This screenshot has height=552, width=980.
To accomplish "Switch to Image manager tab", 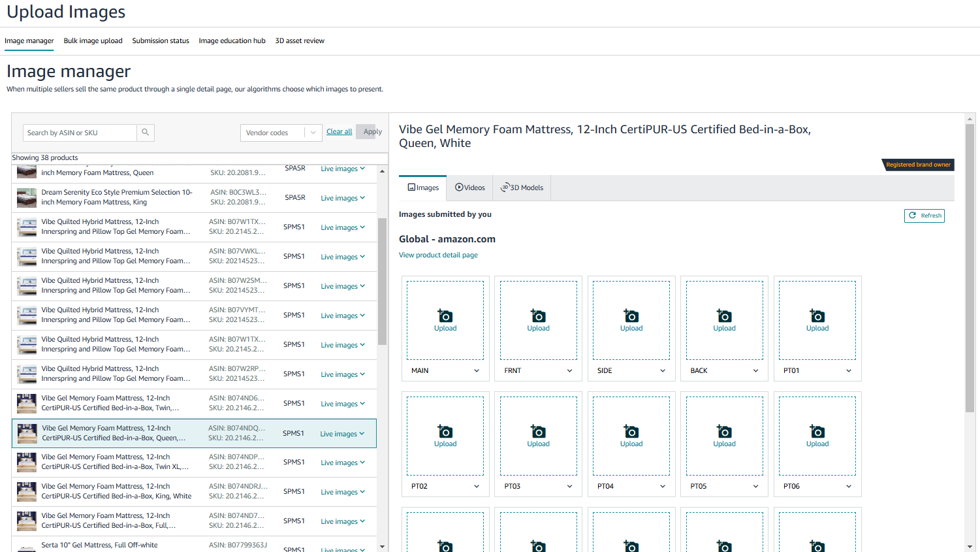I will [x=29, y=41].
